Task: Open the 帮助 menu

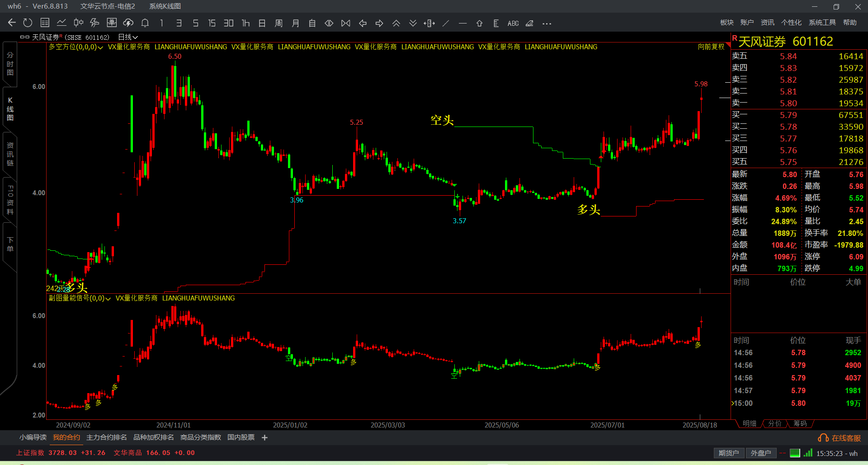Action: [x=849, y=23]
